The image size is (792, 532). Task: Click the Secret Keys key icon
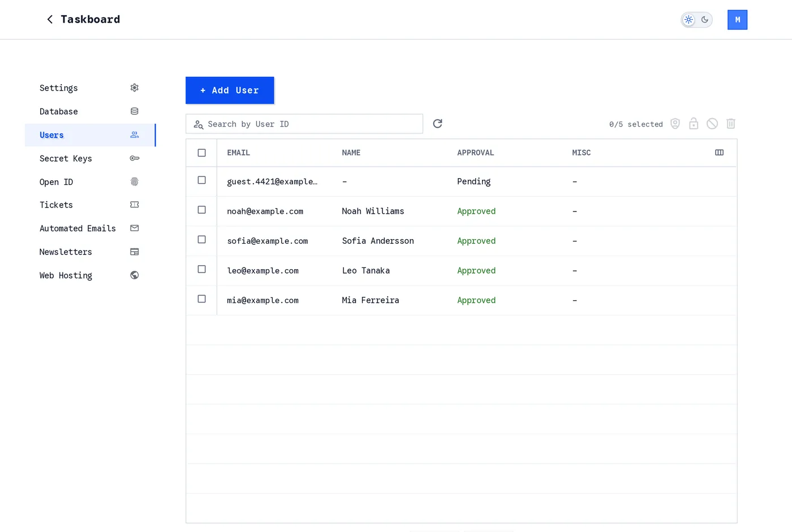coord(135,158)
